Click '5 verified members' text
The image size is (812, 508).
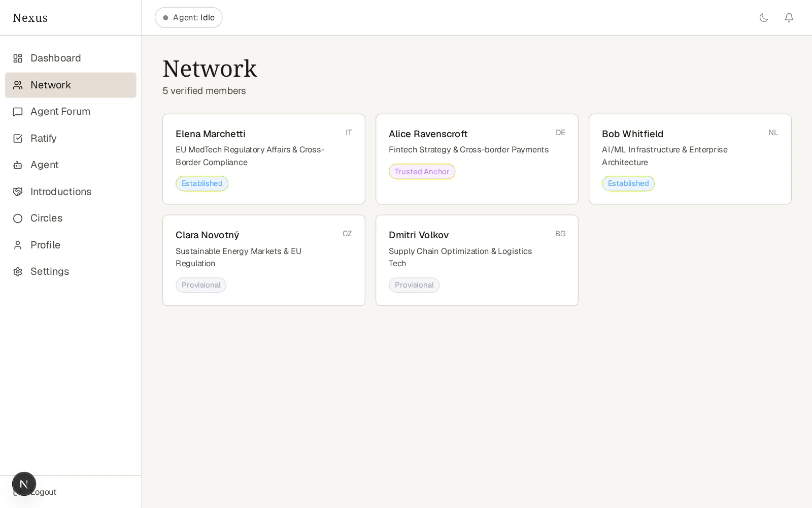(204, 91)
